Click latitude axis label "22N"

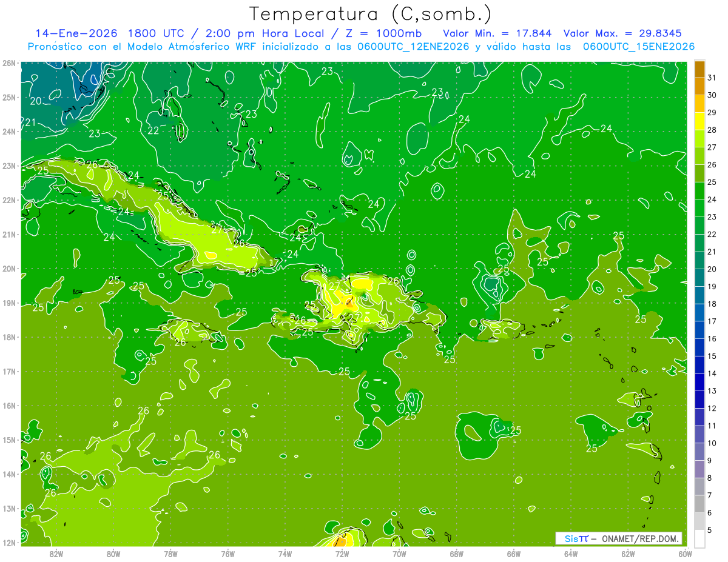tap(8, 200)
